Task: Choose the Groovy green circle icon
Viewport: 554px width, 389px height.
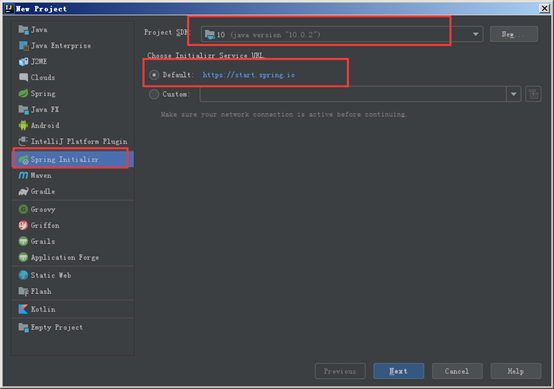Action: (23, 210)
